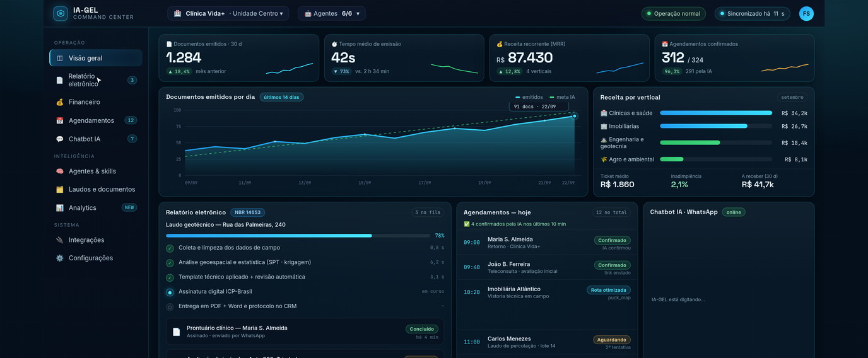Click the Operação normal status pill
868x358 pixels.
[x=674, y=13]
